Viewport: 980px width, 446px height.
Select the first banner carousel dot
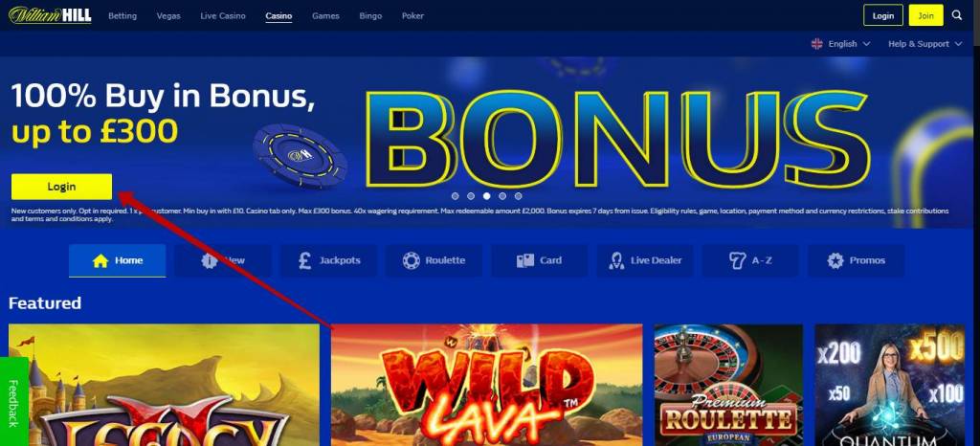tap(455, 195)
